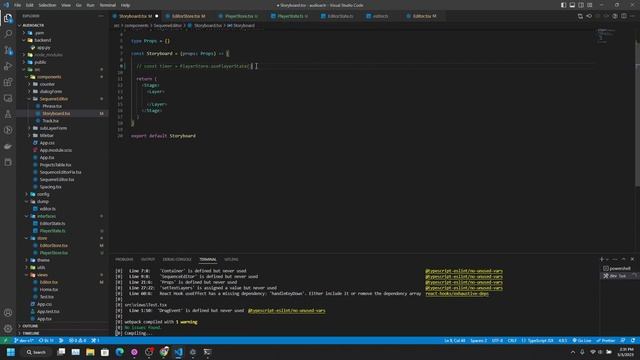
Task: Switch to the EditorStore.tsx editor tab
Action: 188,16
